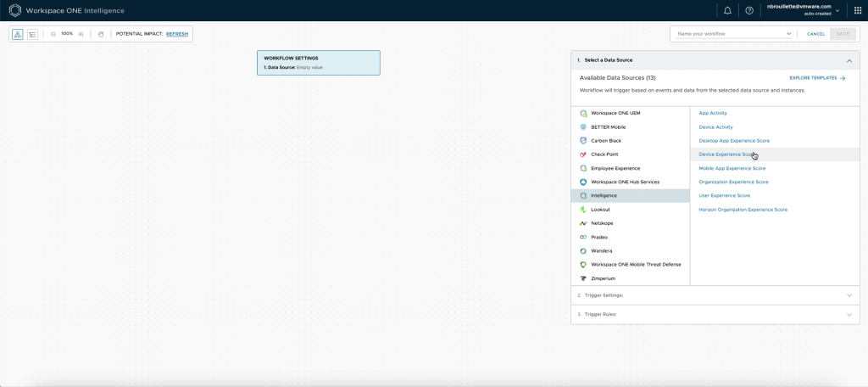Choose the Workspace ONE UEM icon

[x=583, y=113]
